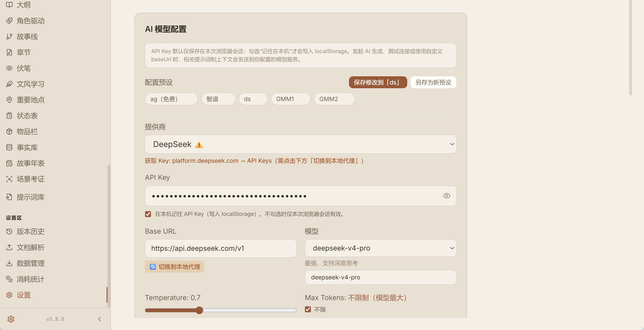Open the 场景考证 scan icon

coord(9,179)
